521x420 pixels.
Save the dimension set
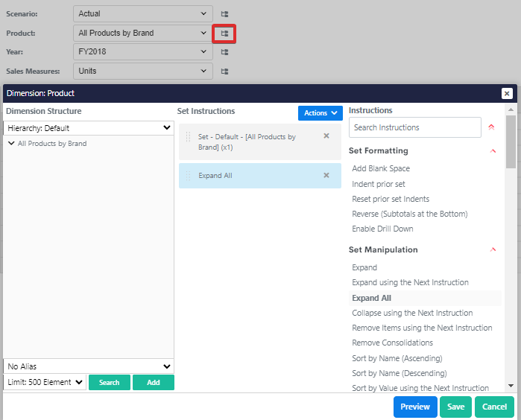pos(455,407)
